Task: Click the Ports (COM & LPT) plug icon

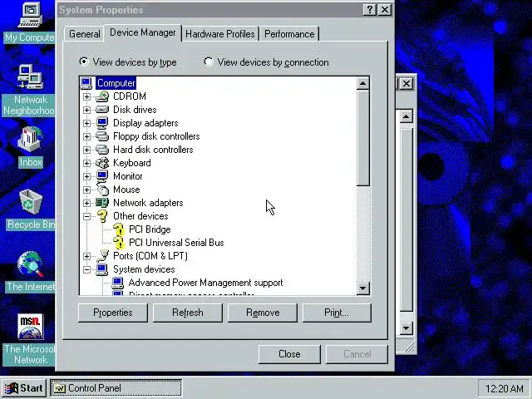Action: point(102,256)
